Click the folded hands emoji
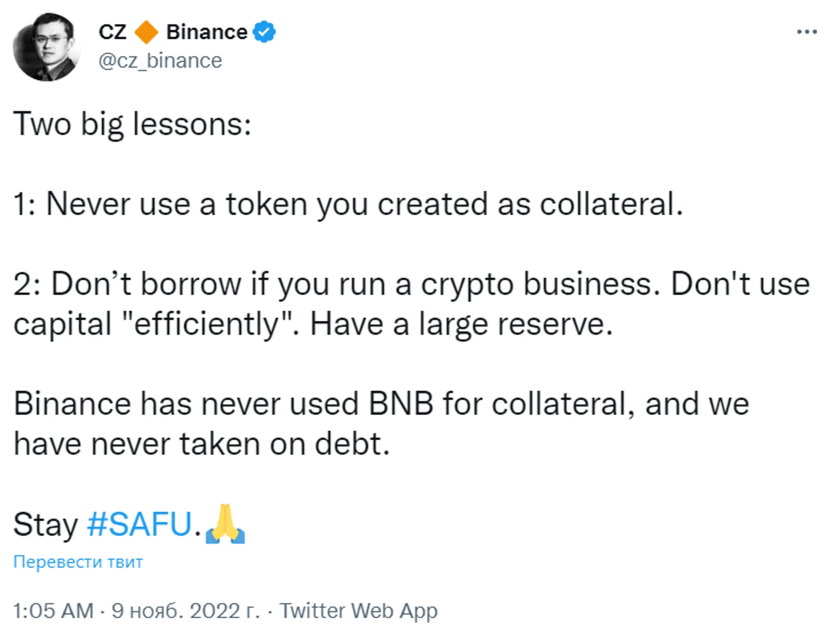The image size is (836, 644). tap(225, 524)
